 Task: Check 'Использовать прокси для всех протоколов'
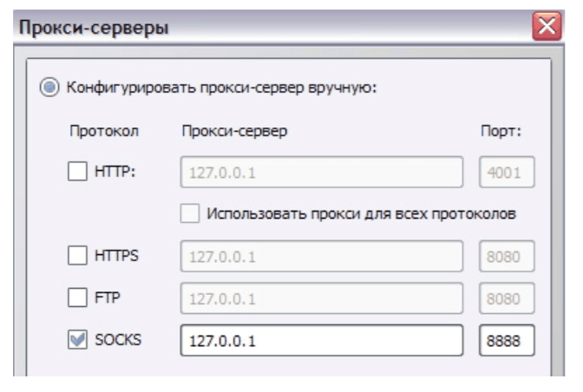click(190, 213)
